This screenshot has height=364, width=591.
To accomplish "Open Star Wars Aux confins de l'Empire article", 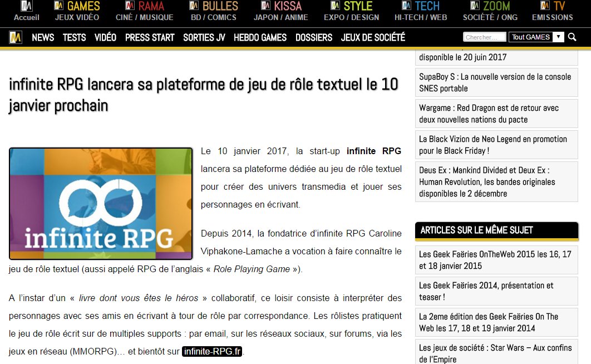I will [x=496, y=352].
